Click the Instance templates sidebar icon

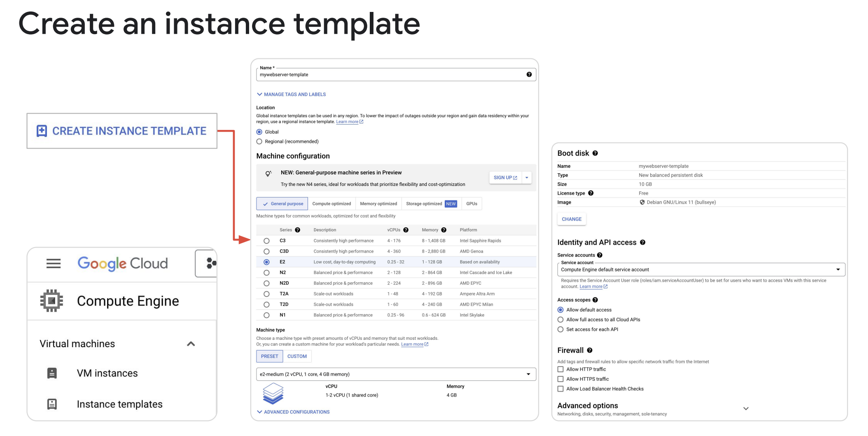tap(52, 404)
